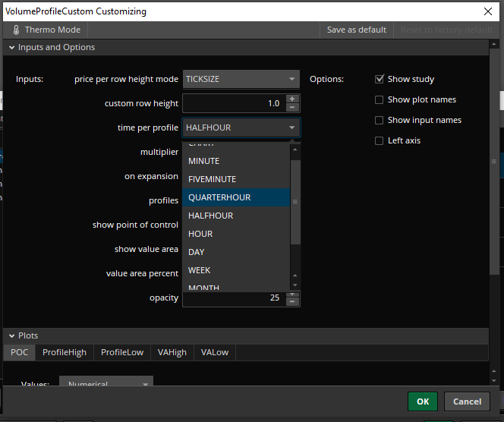Screen dimensions: 504x422
Task: Choose HALFHOUR in dropdown list
Action: tap(236, 216)
